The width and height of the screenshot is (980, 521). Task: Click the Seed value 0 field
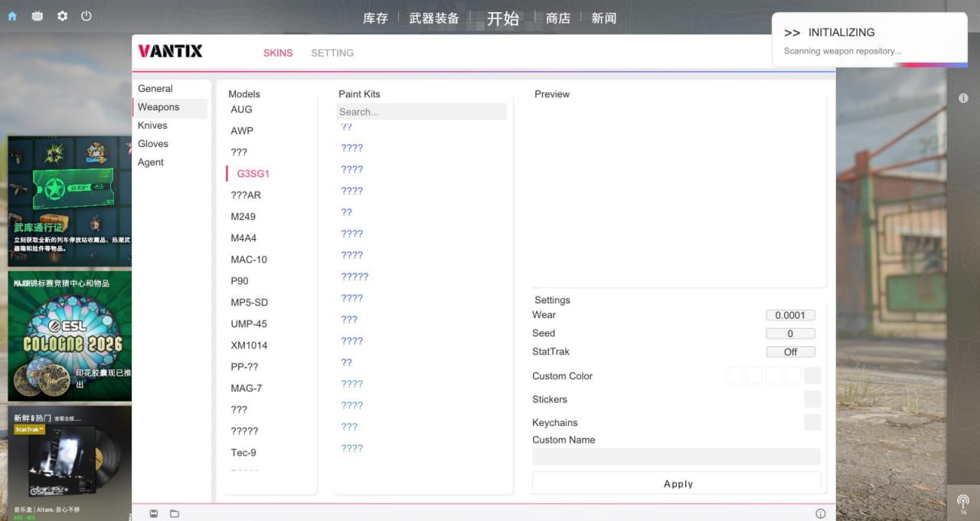791,333
